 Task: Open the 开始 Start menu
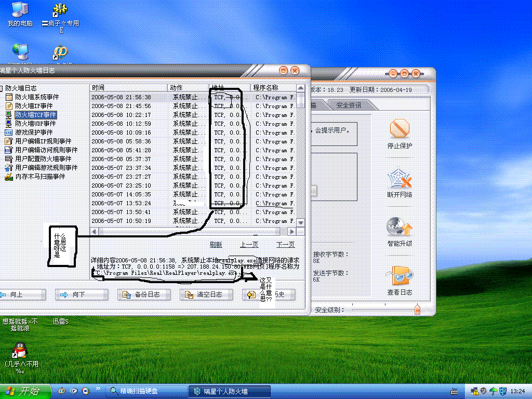pos(24,391)
